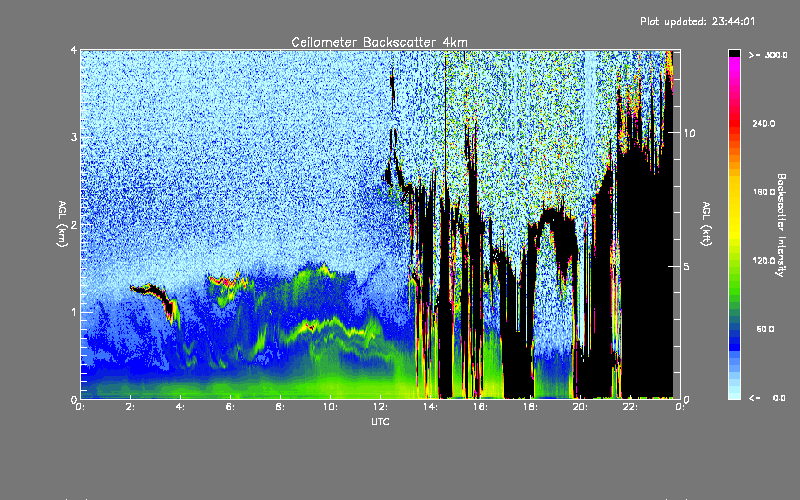Viewport: 800px width, 500px height.
Task: Click the '120.0' colorbar value
Action: click(x=764, y=261)
